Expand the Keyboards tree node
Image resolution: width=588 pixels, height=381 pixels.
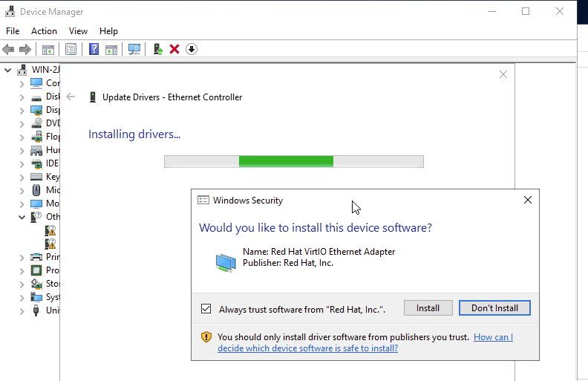(x=22, y=177)
